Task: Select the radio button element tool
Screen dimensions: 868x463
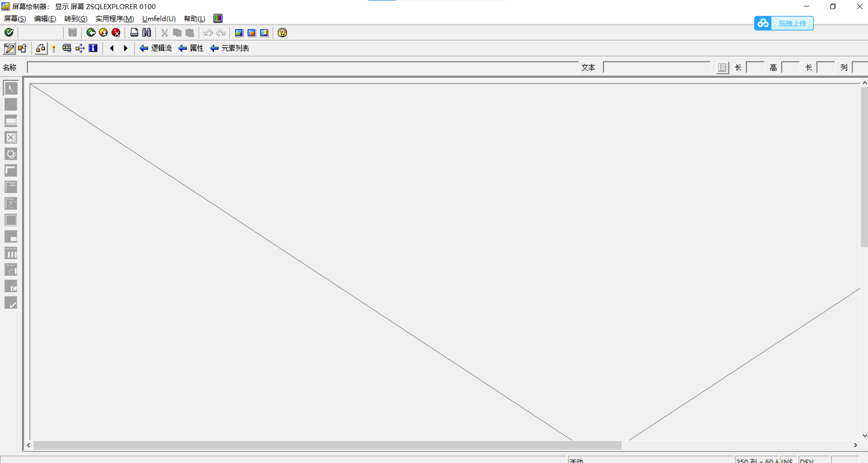Action: coord(10,154)
